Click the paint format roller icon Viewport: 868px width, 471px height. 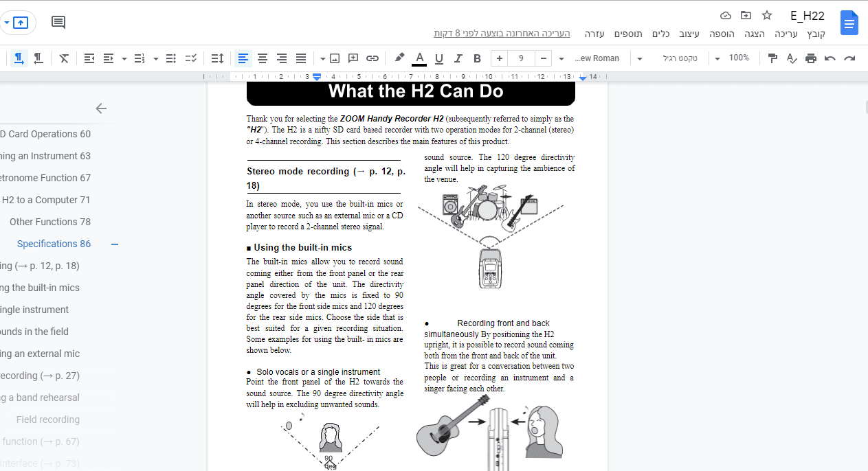click(x=772, y=58)
